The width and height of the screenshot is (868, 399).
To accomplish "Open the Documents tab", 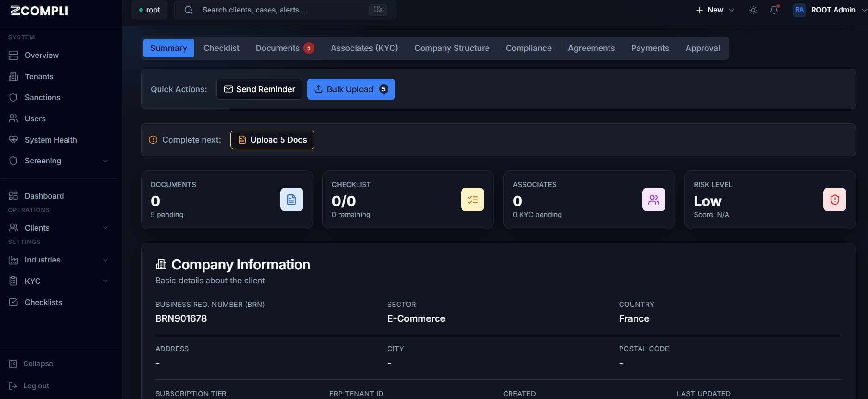I will click(x=285, y=48).
